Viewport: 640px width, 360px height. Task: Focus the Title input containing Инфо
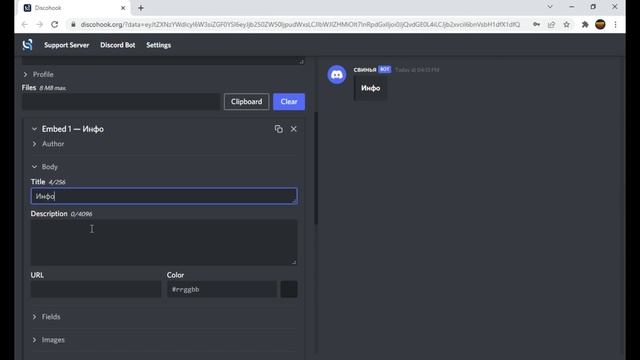click(164, 196)
